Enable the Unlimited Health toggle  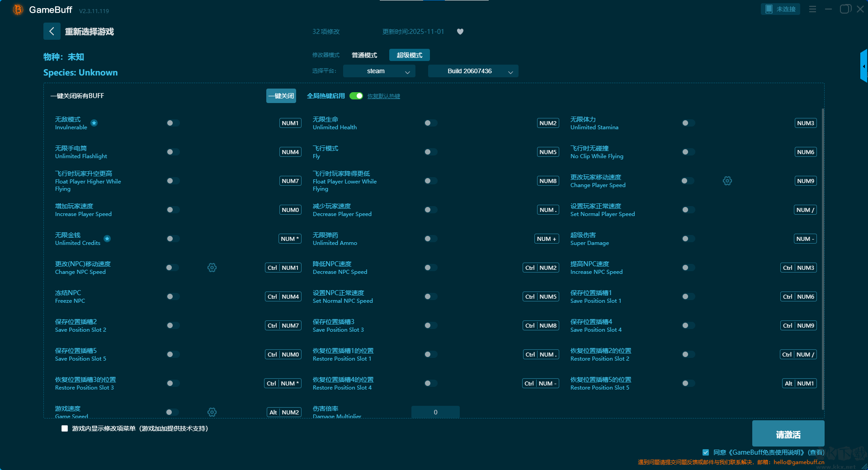(430, 123)
